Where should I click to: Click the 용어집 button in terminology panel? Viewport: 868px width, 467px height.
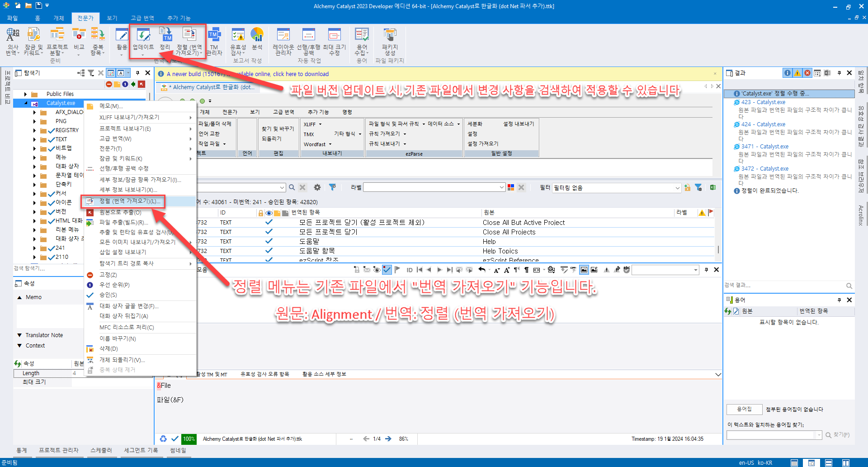point(744,409)
